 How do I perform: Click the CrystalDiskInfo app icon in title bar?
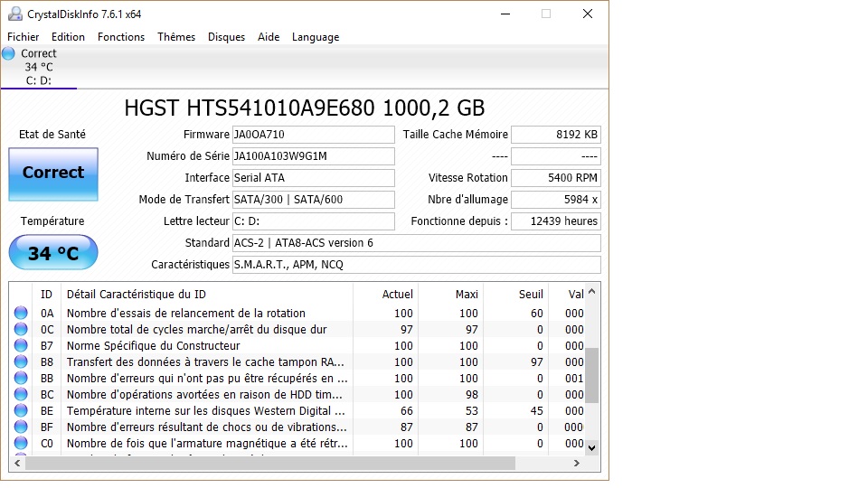(x=15, y=14)
